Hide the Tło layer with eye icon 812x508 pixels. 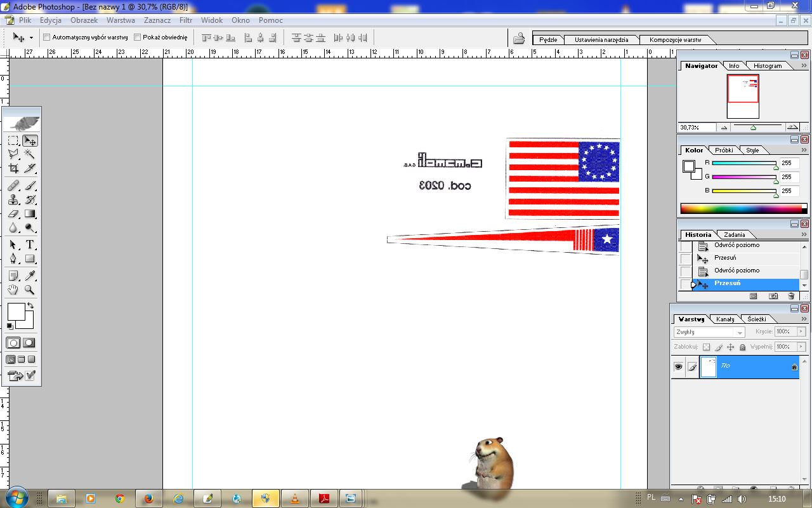coord(678,367)
